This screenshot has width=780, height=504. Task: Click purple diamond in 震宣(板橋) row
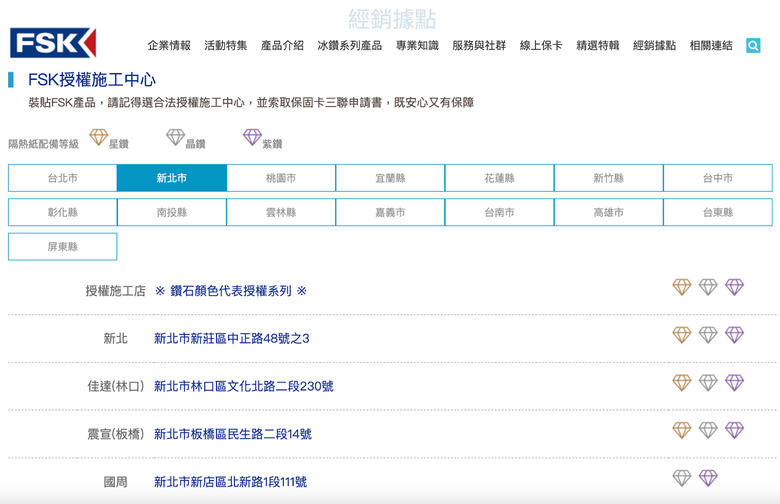734,430
